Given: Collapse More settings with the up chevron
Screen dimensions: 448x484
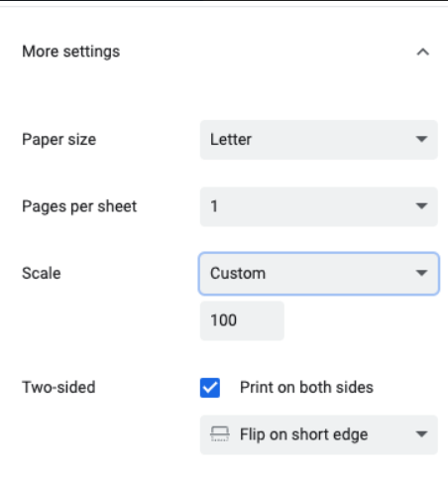Looking at the screenshot, I should (x=422, y=52).
